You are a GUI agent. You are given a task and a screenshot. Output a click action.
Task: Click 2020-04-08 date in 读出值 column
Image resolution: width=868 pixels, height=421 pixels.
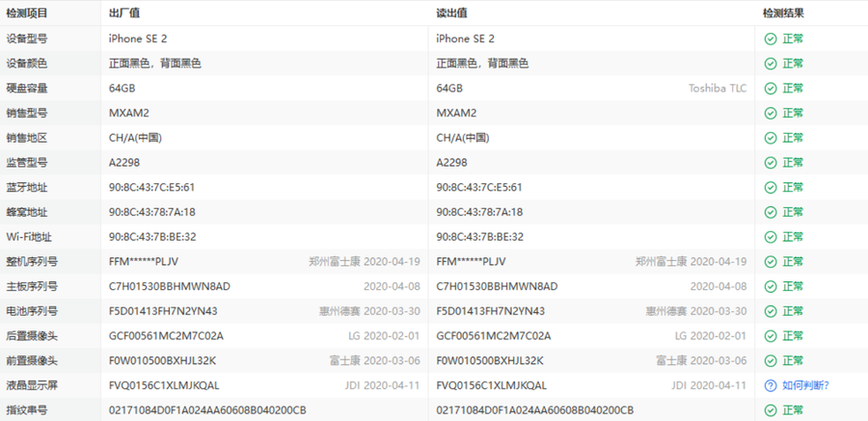[x=719, y=286]
